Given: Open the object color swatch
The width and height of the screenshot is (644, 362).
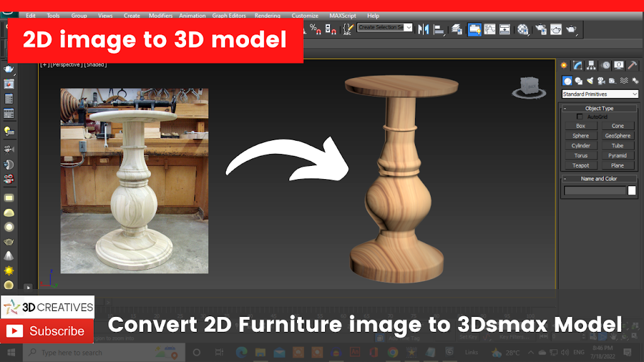Looking at the screenshot, I should pos(632,190).
